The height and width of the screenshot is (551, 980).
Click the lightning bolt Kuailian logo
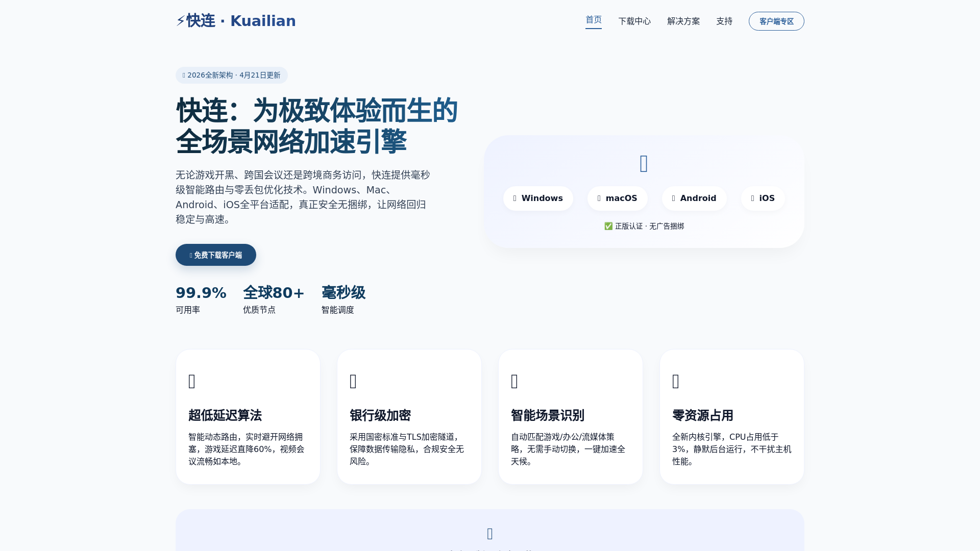(x=235, y=21)
